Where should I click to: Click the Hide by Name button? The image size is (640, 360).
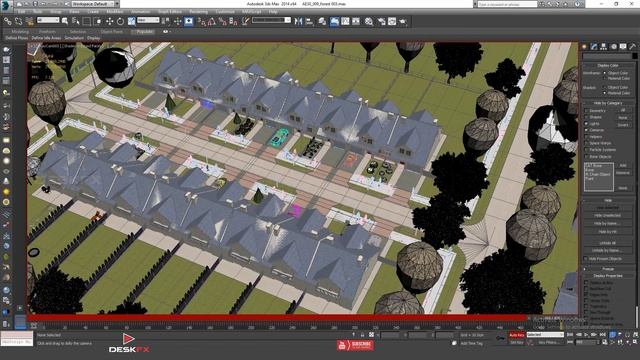(x=607, y=224)
